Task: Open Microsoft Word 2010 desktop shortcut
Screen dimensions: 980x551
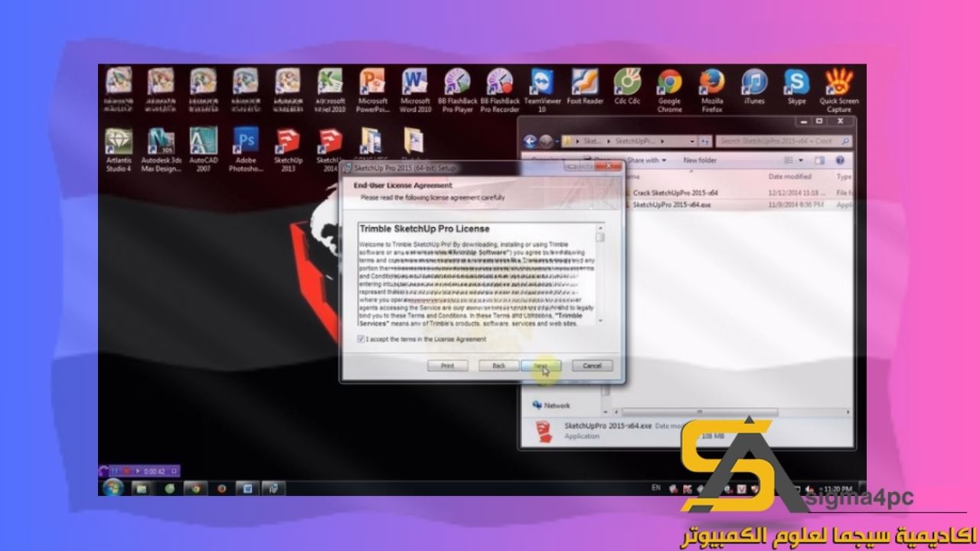Action: click(x=415, y=90)
